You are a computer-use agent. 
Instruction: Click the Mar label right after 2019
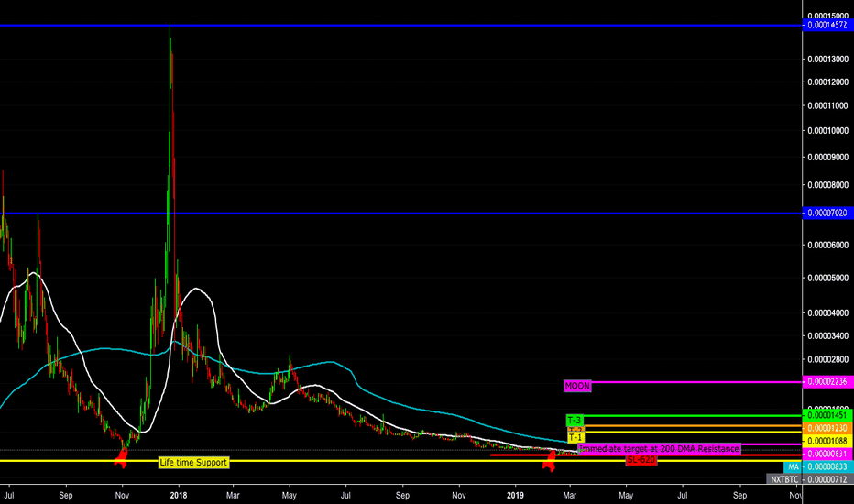click(569, 495)
